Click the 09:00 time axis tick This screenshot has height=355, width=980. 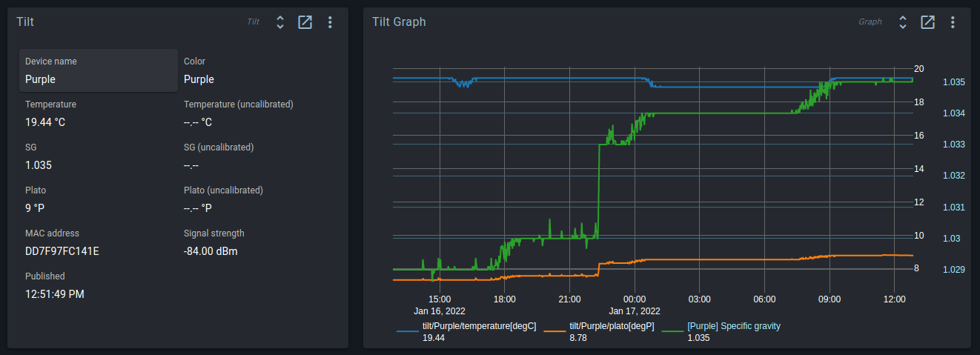pyautogui.click(x=830, y=299)
